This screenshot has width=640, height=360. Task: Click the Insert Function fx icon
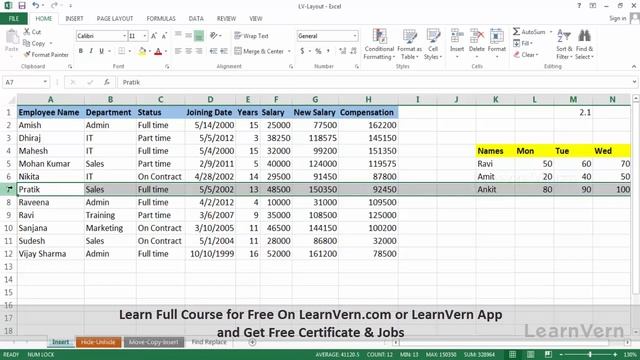coord(107,82)
